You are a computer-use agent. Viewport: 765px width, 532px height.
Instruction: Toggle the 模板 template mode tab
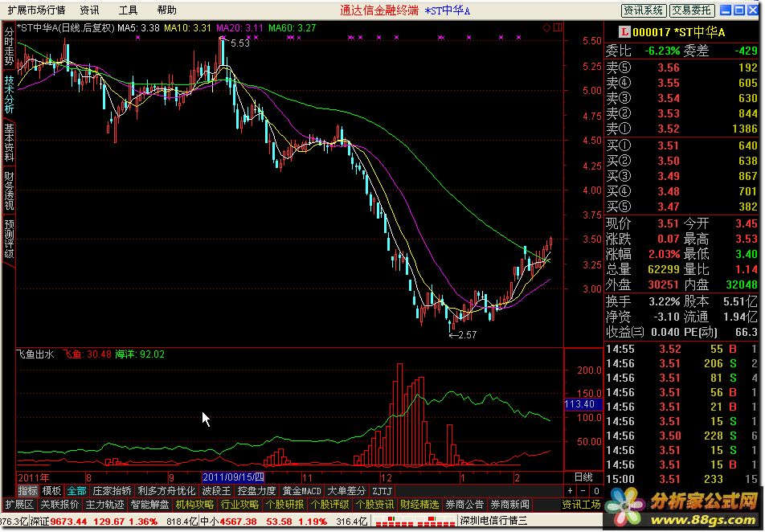tap(52, 491)
